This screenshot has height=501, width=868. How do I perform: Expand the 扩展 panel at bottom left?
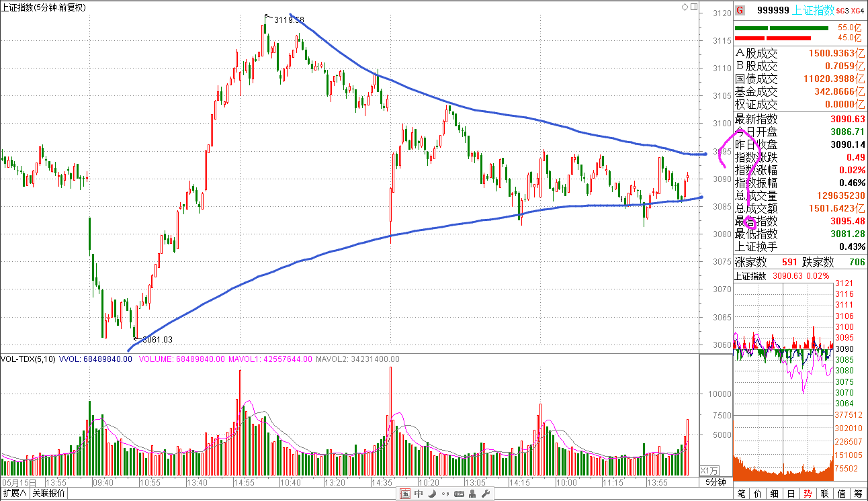point(14,494)
